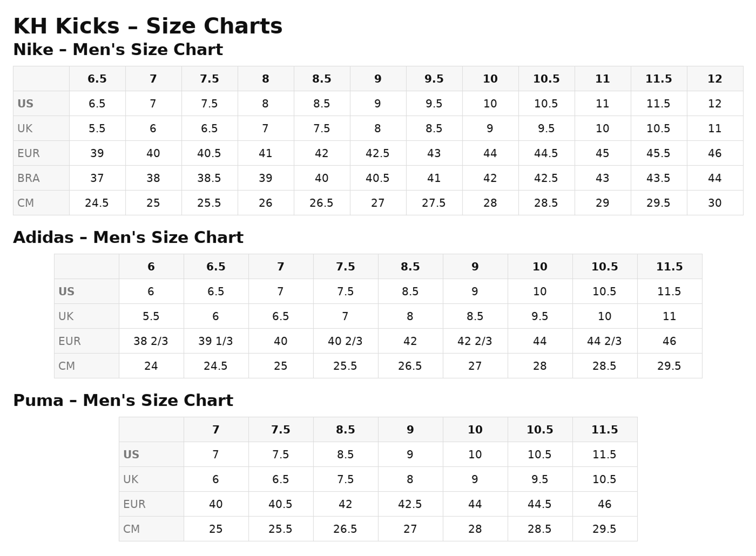Select Adidas EUR value 39 1/3
Image resolution: width=756 pixels, height=556 pixels.
[x=215, y=341]
